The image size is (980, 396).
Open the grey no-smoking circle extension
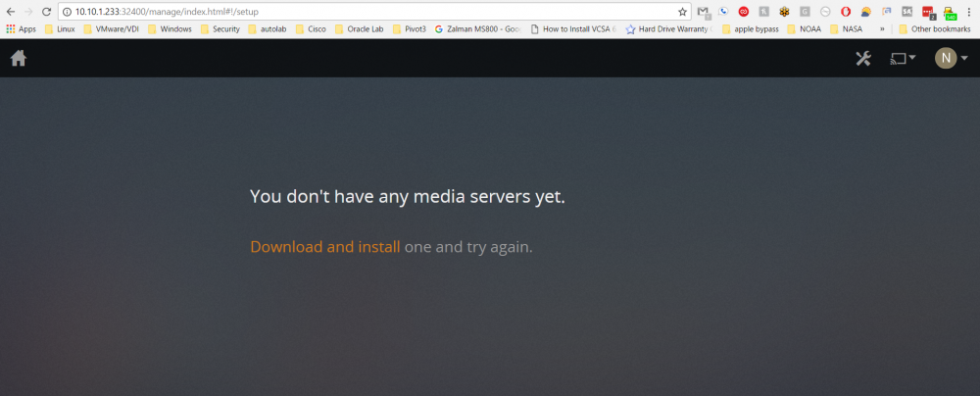pyautogui.click(x=825, y=11)
